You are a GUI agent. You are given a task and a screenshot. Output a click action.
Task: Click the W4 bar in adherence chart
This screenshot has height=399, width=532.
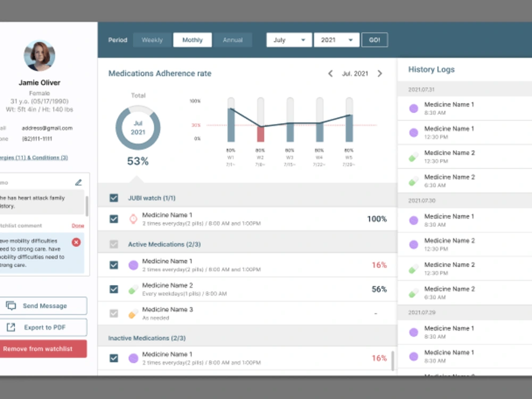(320, 132)
